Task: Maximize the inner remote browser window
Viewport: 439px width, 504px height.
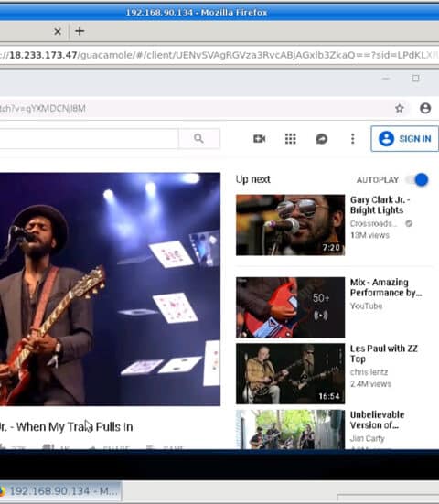Action: [415, 78]
